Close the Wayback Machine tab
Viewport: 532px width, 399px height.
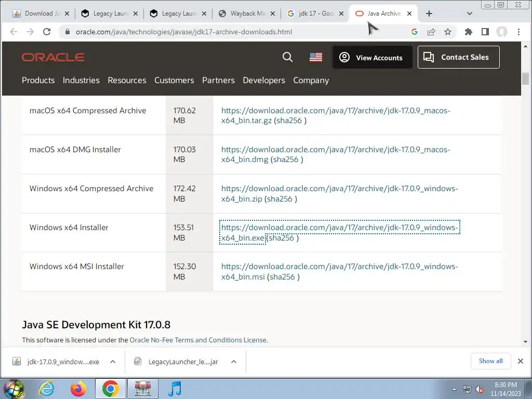(273, 14)
